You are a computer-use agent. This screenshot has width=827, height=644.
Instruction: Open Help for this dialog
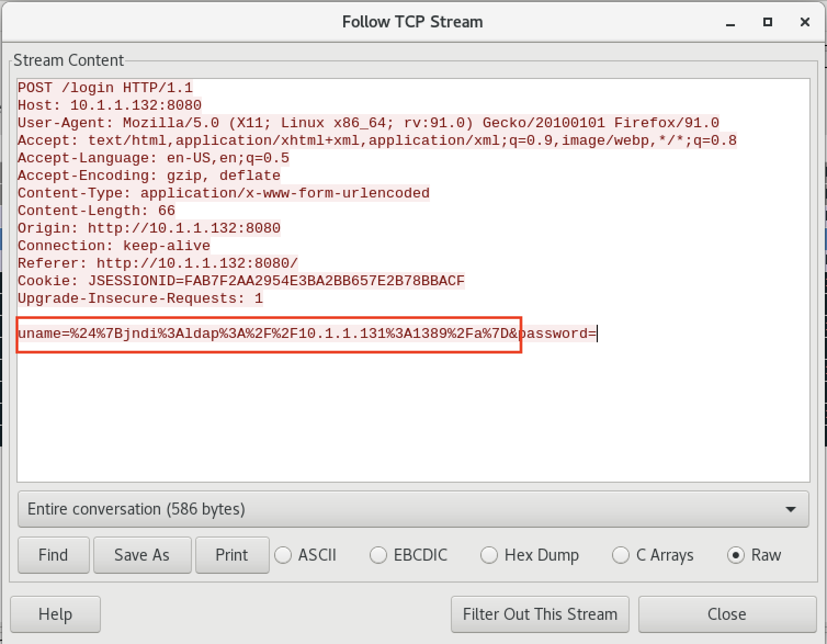55,614
